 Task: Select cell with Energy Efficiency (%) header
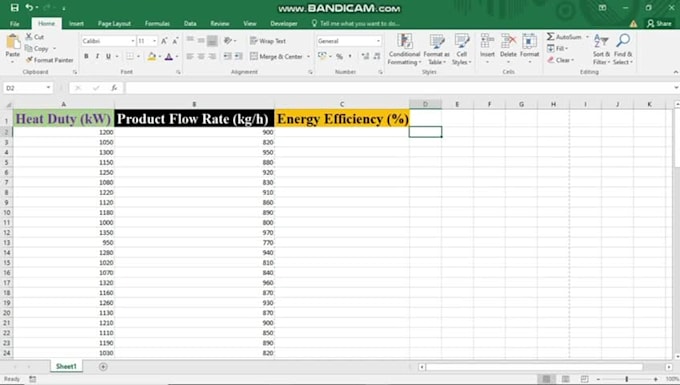pyautogui.click(x=342, y=118)
